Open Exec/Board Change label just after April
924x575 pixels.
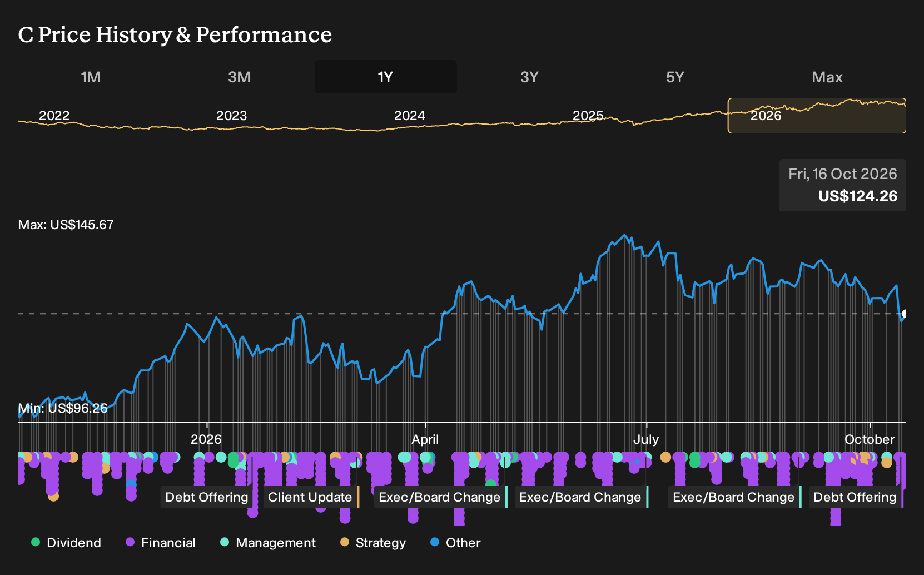(440, 497)
